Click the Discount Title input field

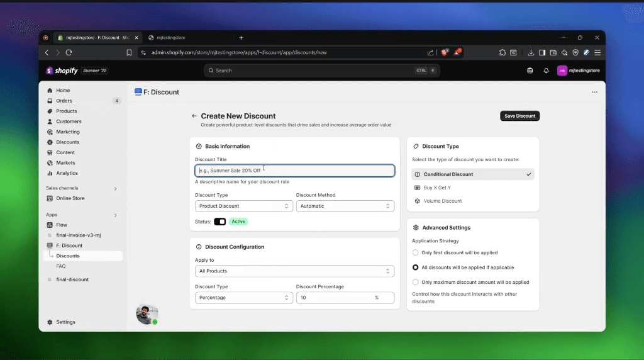tap(294, 171)
